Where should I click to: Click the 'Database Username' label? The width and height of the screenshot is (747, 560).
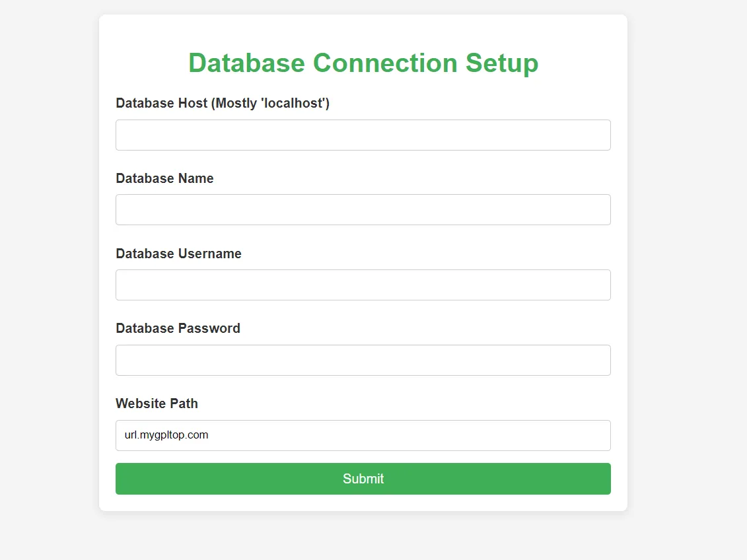click(178, 254)
